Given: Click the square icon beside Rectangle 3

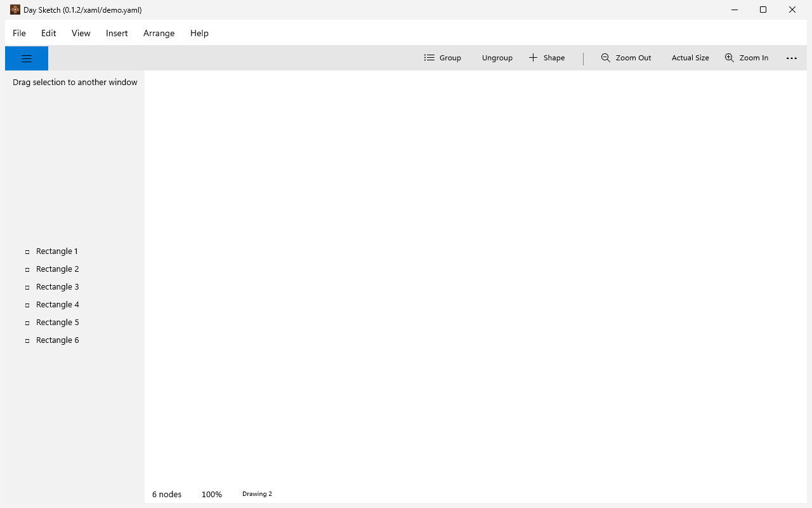Looking at the screenshot, I should [27, 288].
